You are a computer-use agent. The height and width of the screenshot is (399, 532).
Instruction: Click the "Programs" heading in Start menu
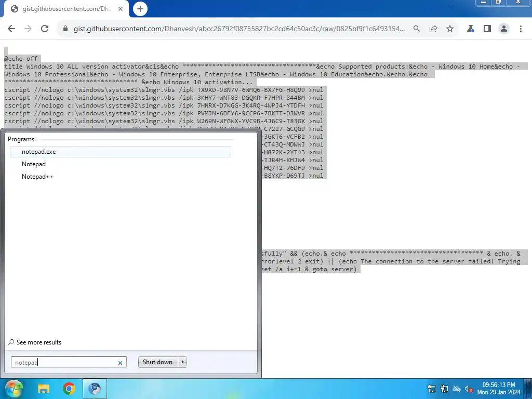[x=21, y=139]
